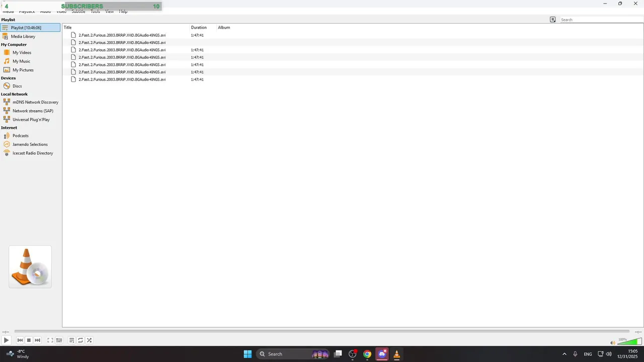Image resolution: width=644 pixels, height=362 pixels.
Task: Adjust the green volume slider
Action: click(x=629, y=342)
